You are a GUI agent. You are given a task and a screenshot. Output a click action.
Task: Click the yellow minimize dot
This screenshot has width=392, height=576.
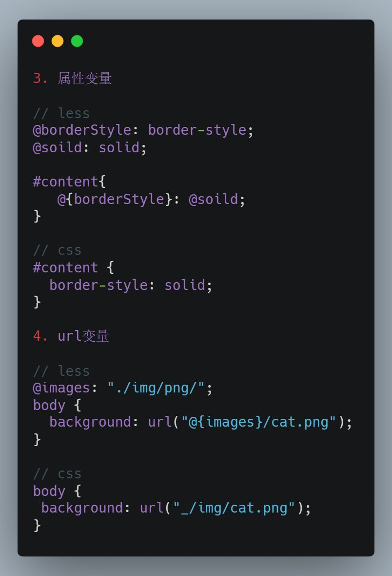point(58,41)
